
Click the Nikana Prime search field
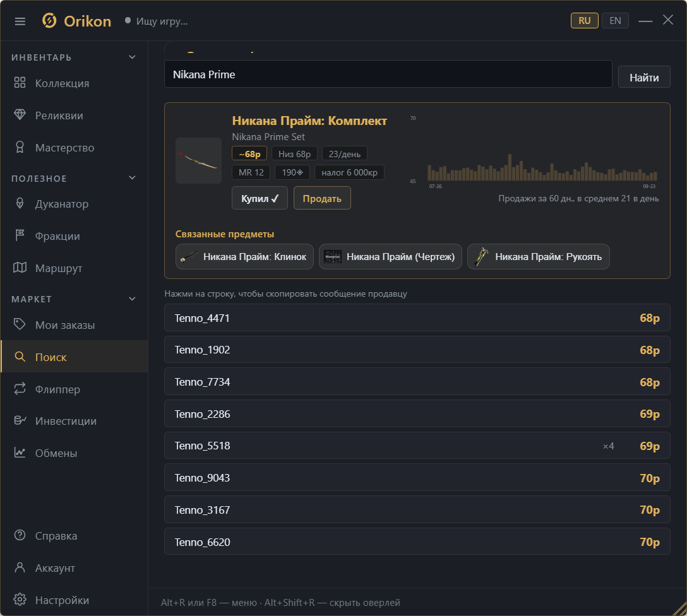click(x=388, y=74)
